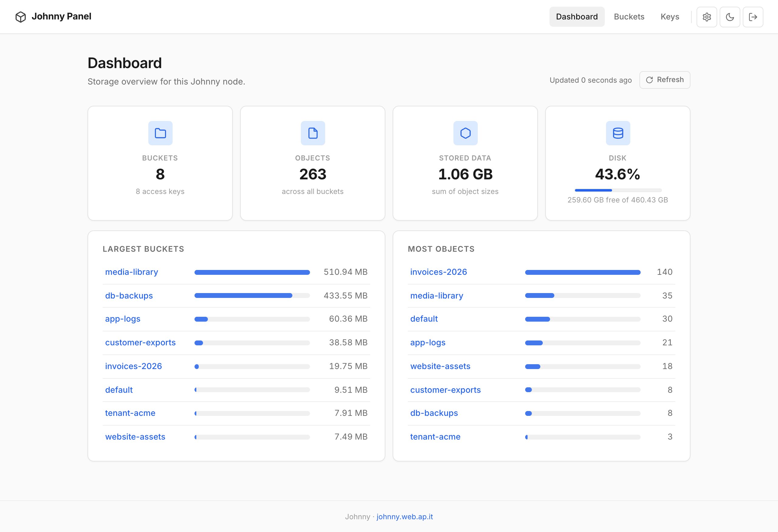Viewport: 778px width, 532px height.
Task: Click the disk usage progress bar
Action: tap(618, 190)
